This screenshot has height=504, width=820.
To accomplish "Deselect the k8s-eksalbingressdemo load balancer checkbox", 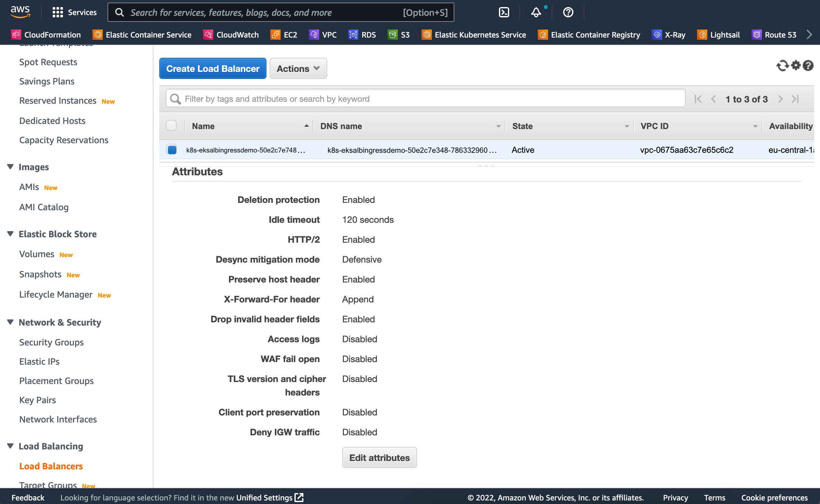I will point(172,150).
